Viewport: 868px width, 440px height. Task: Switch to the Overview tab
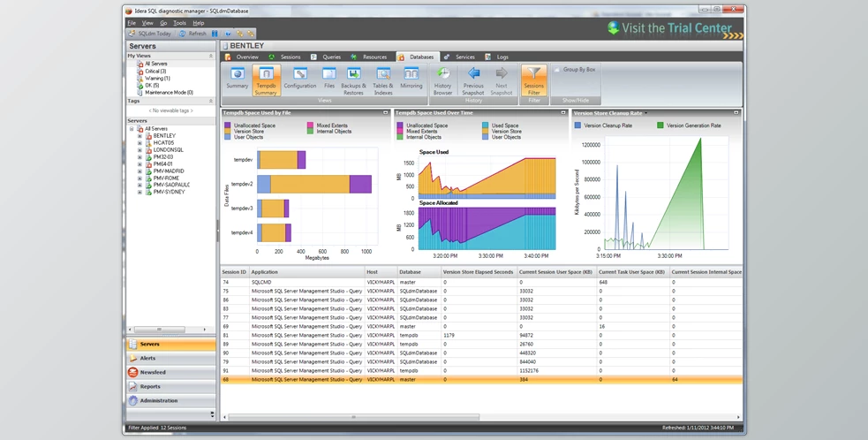(x=242, y=57)
